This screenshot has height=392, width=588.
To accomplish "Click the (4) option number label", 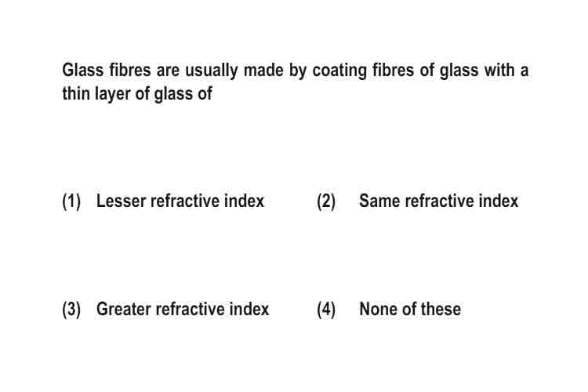I will [326, 310].
